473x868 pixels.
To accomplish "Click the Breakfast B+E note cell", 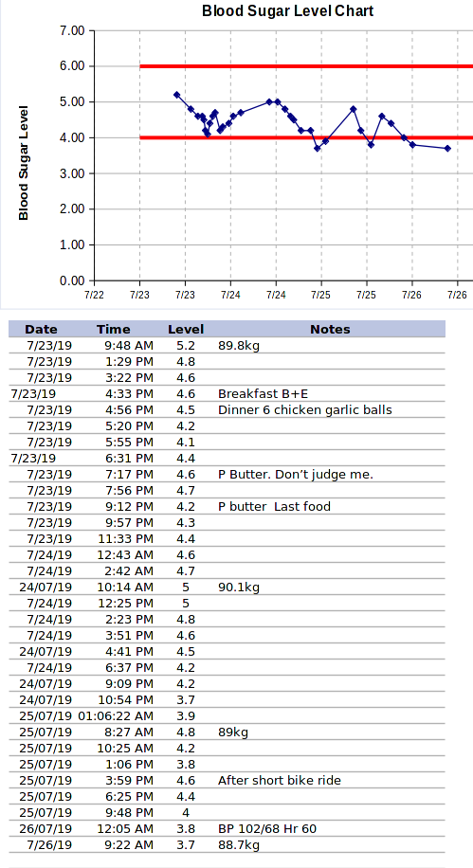I will 264,394.
